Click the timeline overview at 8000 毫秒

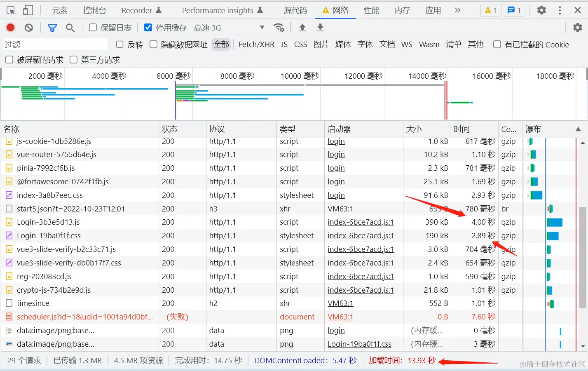coord(237,76)
